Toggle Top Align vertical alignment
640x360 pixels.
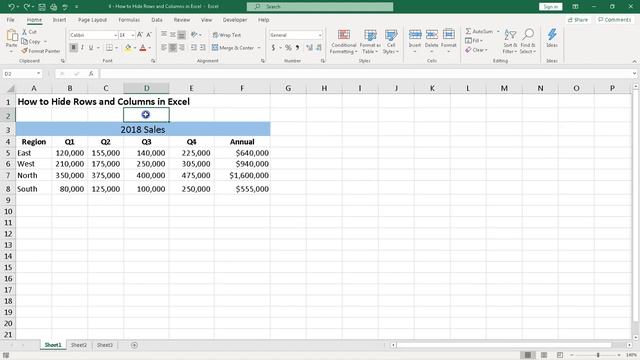pos(164,35)
